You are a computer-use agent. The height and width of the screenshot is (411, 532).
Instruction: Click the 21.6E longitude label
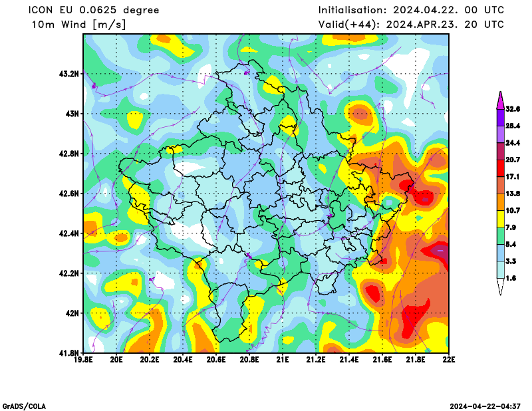382,359
